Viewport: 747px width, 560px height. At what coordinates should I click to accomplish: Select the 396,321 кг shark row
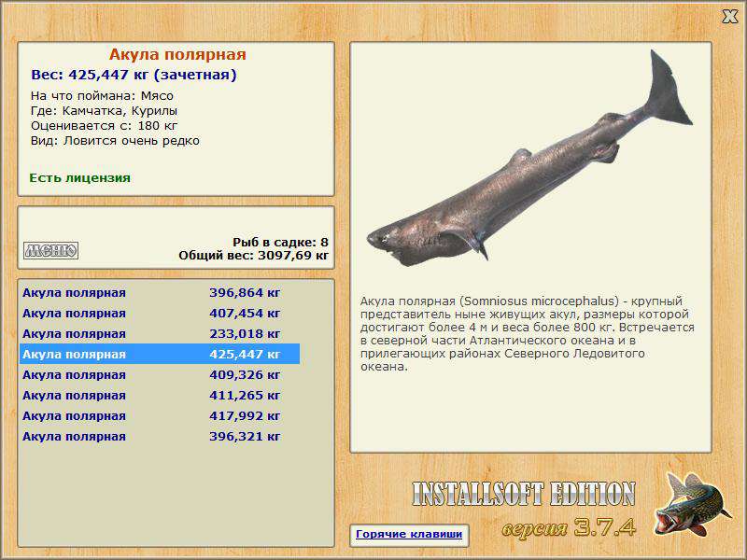click(x=160, y=436)
